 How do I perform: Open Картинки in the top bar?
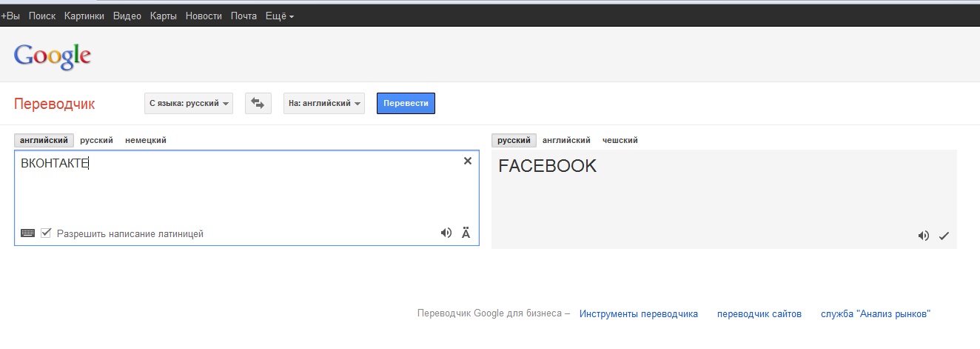84,16
